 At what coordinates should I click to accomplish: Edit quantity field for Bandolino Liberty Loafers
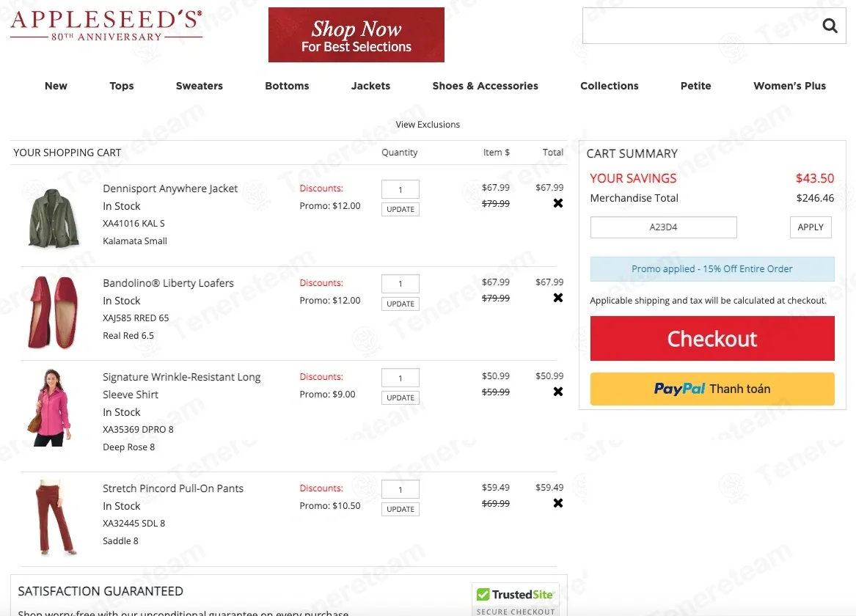(400, 284)
